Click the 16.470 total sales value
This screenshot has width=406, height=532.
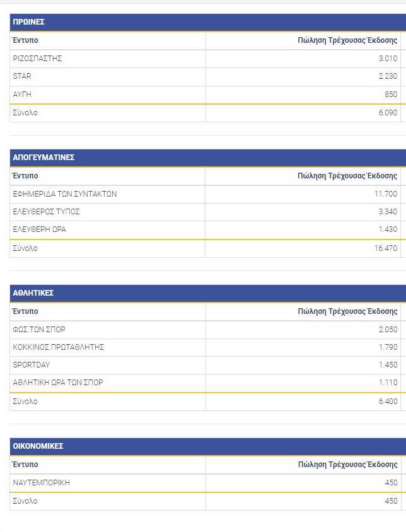pos(386,248)
